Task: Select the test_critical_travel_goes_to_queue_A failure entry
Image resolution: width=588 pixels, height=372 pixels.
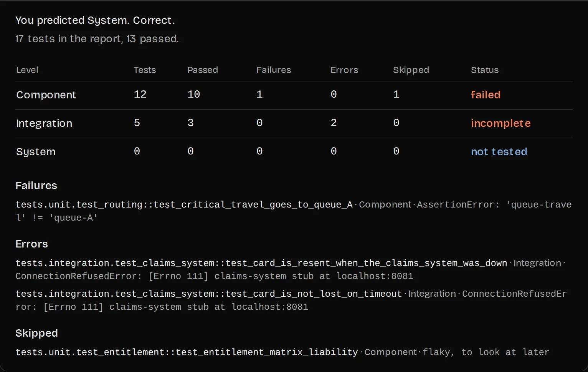Action: 294,211
